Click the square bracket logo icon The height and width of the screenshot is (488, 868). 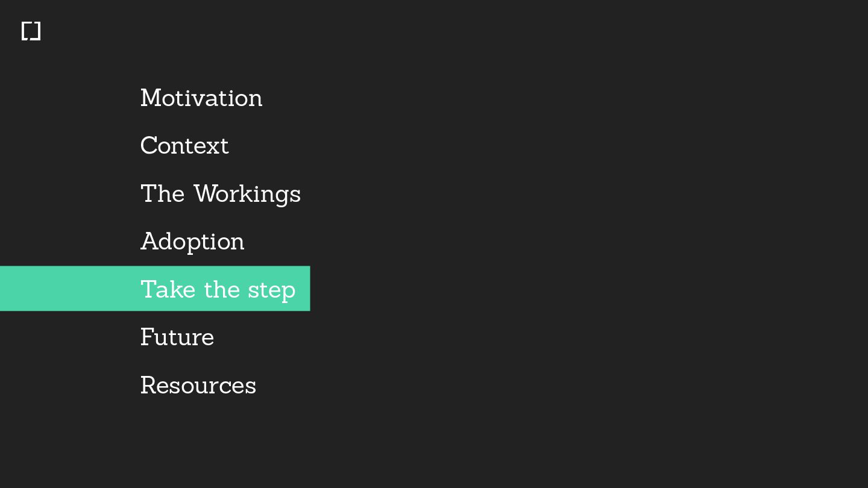coord(31,31)
